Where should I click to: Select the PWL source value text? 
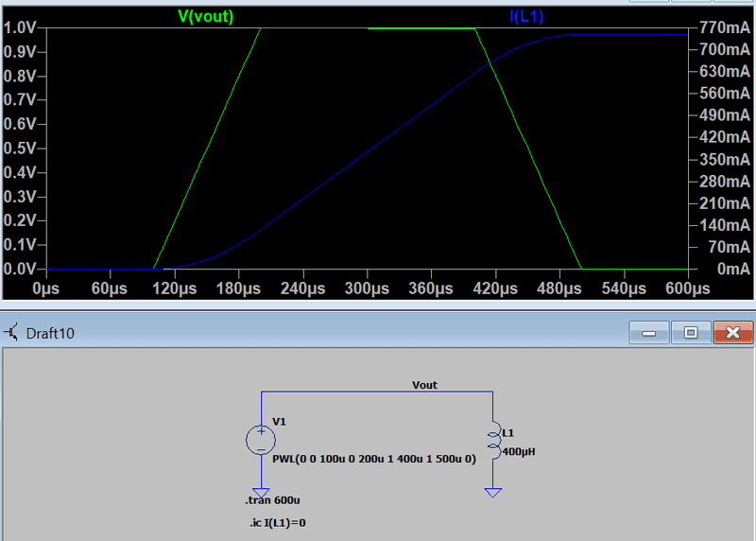click(x=373, y=457)
